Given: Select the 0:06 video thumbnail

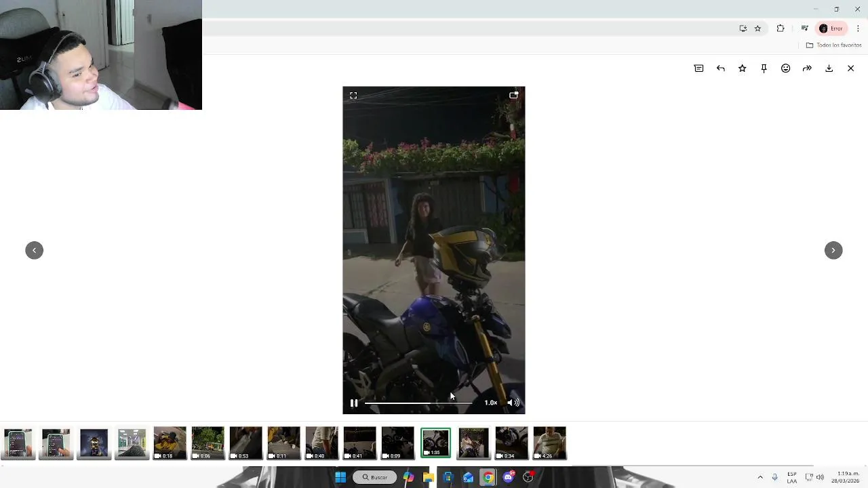Looking at the screenshot, I should click(208, 443).
